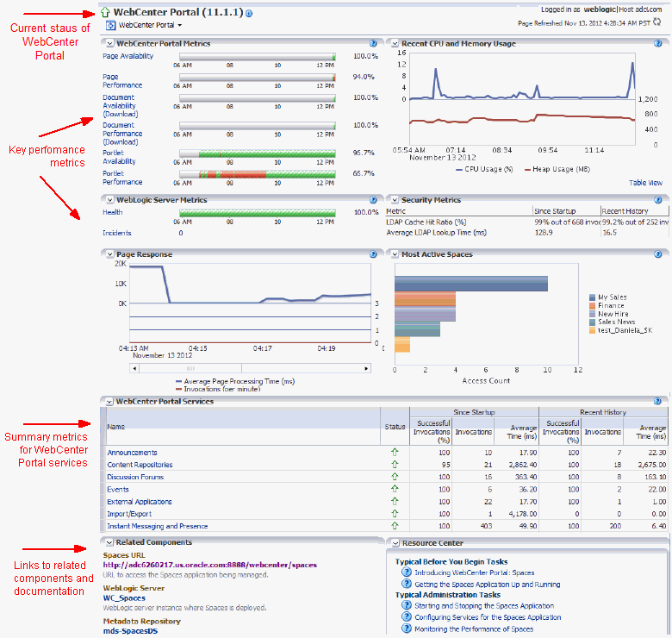
Task: Collapse the Page Response panel
Action: (109, 254)
